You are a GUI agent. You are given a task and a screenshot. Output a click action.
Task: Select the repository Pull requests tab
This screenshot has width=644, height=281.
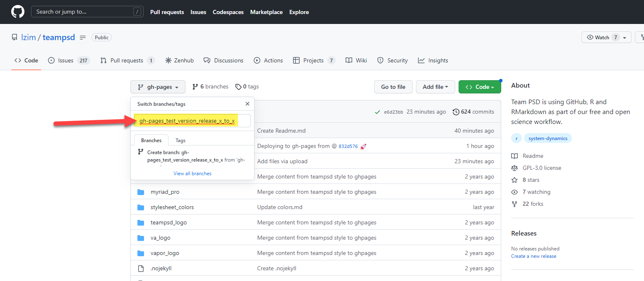(x=127, y=60)
